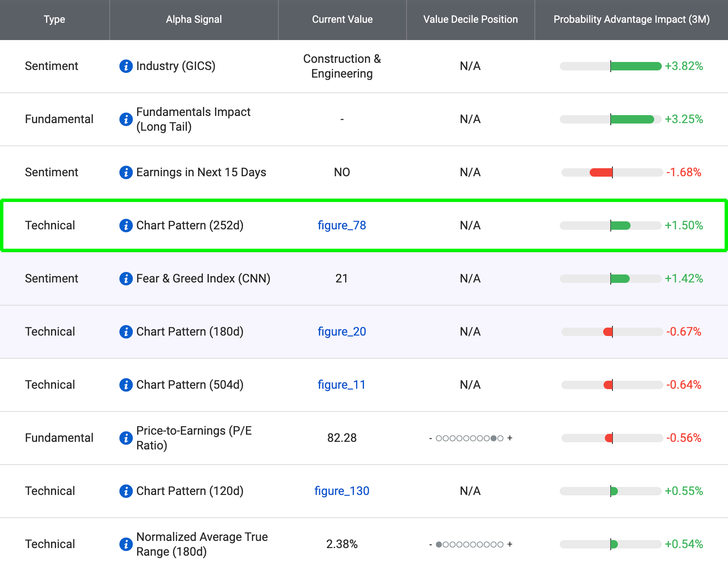This screenshot has height=570, width=728.
Task: Open the figure_20 chart pattern link
Action: (x=342, y=332)
